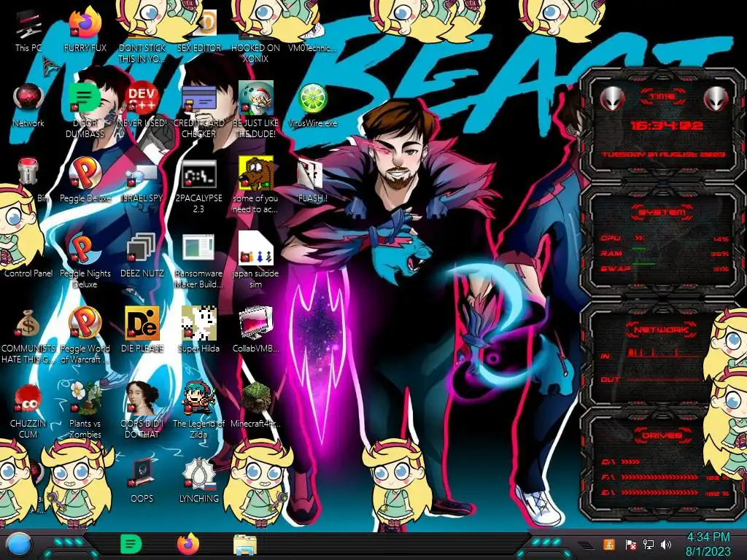This screenshot has width=747, height=560.
Task: Click the Start orb on the taskbar
Action: tap(18, 545)
